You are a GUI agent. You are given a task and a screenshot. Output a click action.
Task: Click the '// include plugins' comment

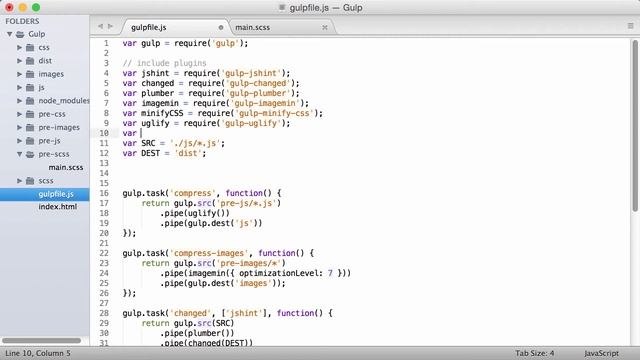[164, 63]
